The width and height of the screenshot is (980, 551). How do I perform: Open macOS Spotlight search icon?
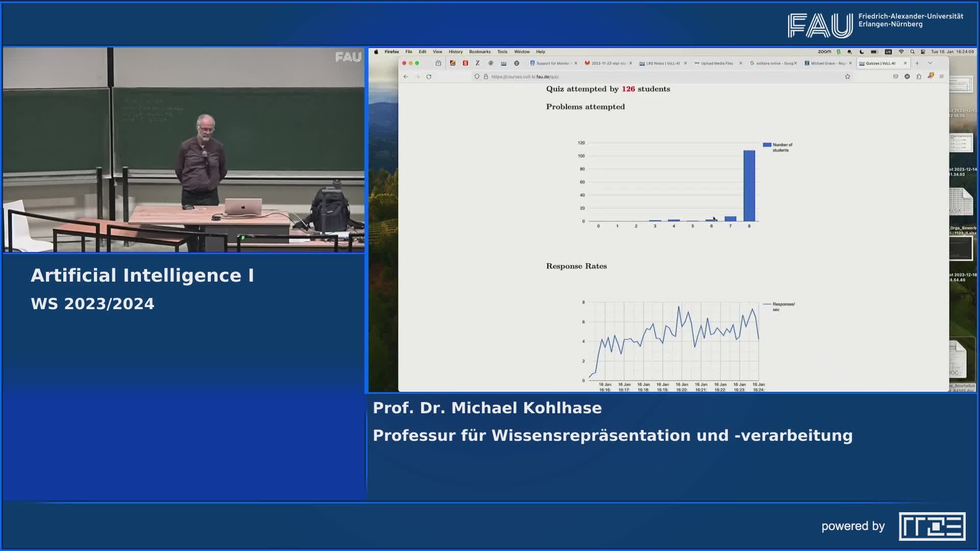pyautogui.click(x=912, y=52)
